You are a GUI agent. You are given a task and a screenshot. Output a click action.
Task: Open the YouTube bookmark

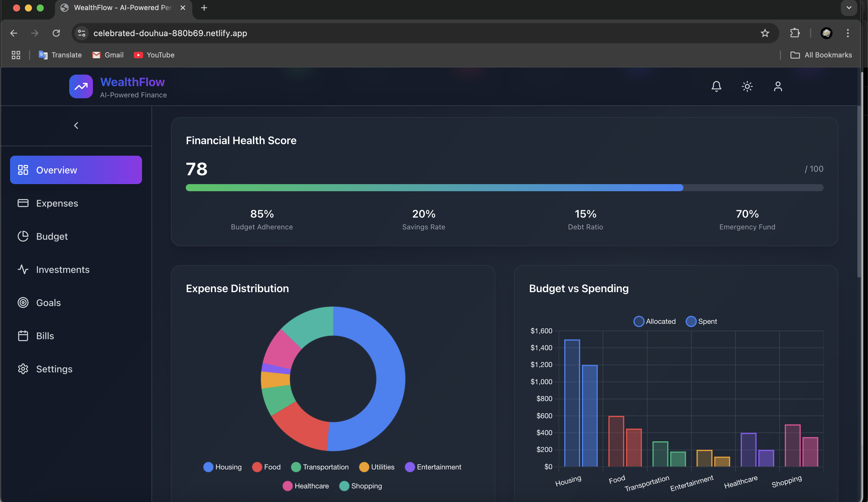pos(154,55)
